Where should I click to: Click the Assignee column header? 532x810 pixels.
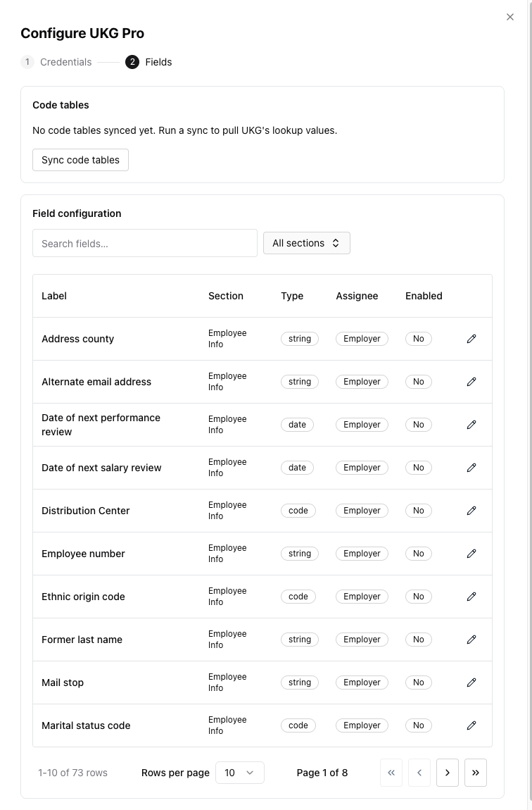(357, 296)
